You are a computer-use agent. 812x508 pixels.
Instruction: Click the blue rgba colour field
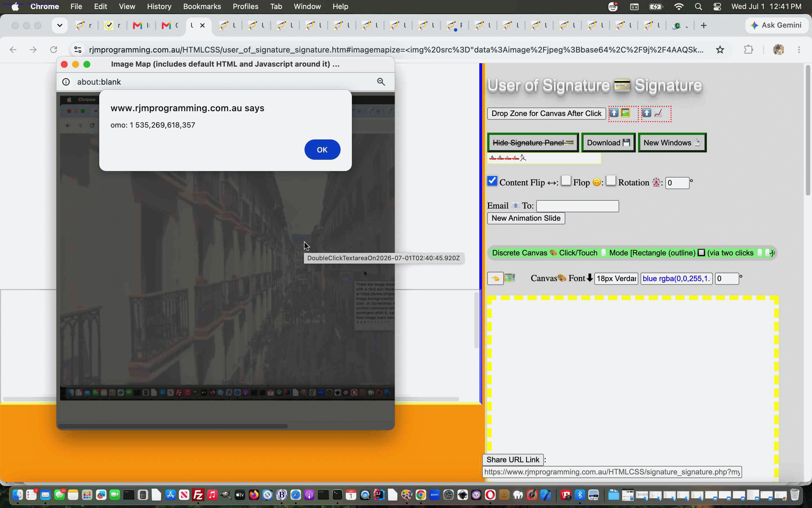pyautogui.click(x=676, y=279)
